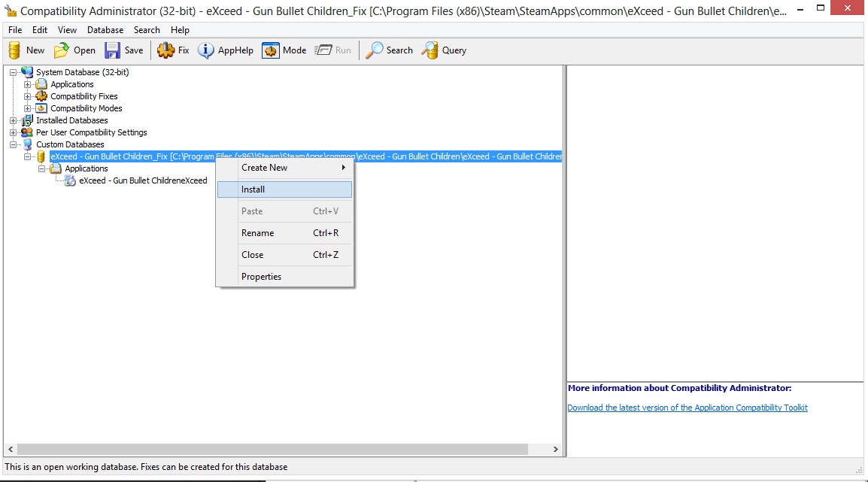868x482 pixels.
Task: Expand the Per User Compatibility Settings node
Action: pos(14,133)
